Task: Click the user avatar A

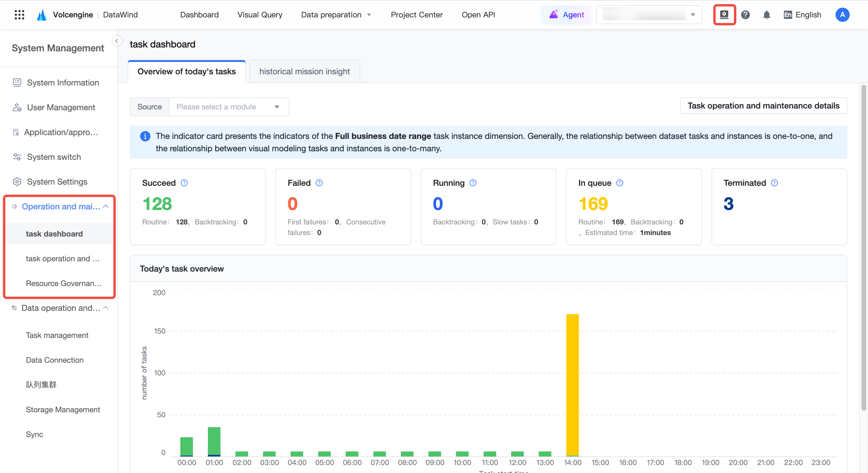Action: 842,15
